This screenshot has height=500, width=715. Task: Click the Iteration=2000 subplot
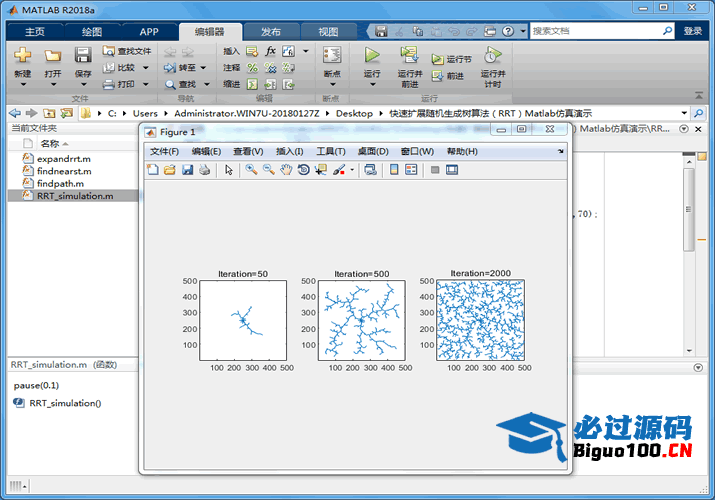[480, 320]
